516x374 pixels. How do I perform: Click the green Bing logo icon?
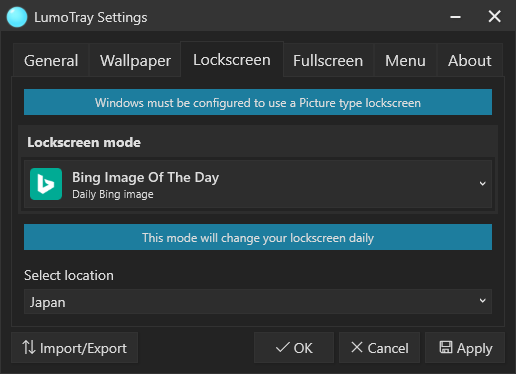[x=46, y=184]
